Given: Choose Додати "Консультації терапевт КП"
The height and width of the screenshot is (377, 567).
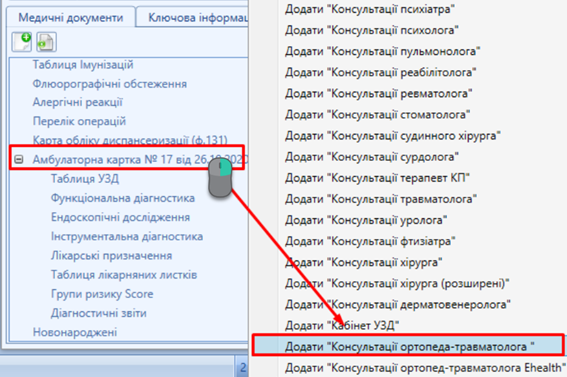Looking at the screenshot, I should point(377,178).
